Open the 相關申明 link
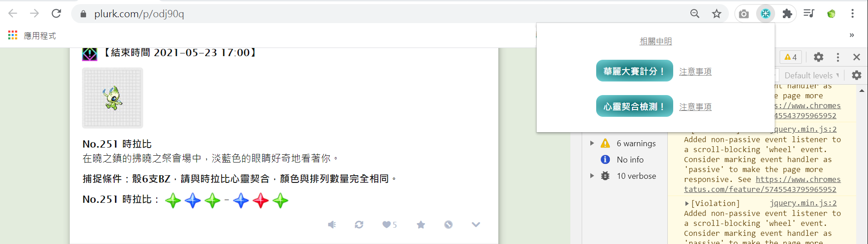This screenshot has height=244, width=868. (656, 41)
